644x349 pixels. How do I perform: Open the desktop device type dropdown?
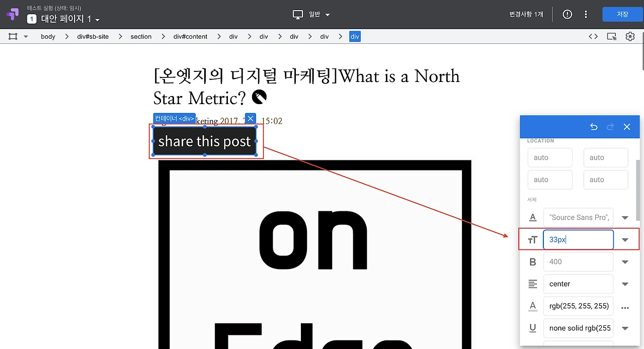point(319,15)
